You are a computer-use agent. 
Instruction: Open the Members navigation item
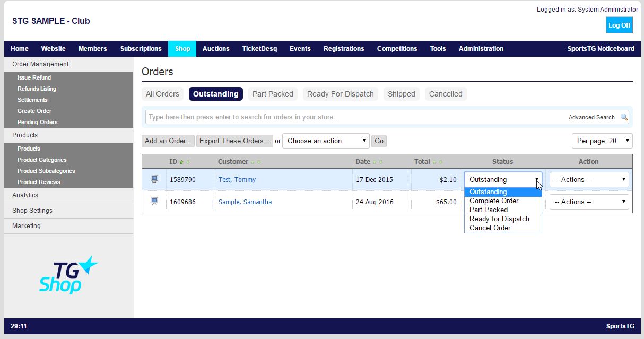pyautogui.click(x=93, y=49)
